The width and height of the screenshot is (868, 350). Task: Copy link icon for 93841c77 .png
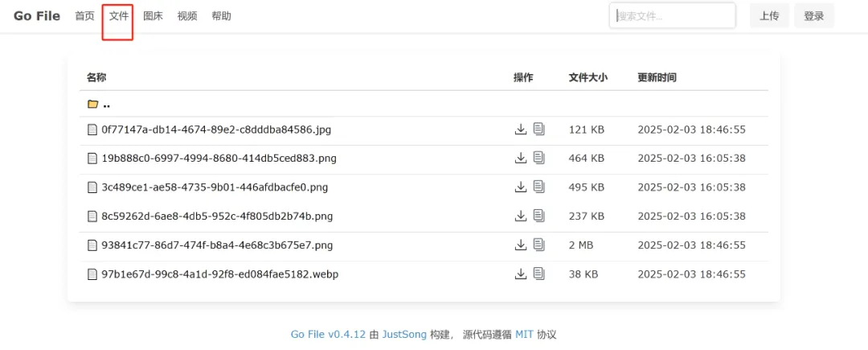pos(539,245)
